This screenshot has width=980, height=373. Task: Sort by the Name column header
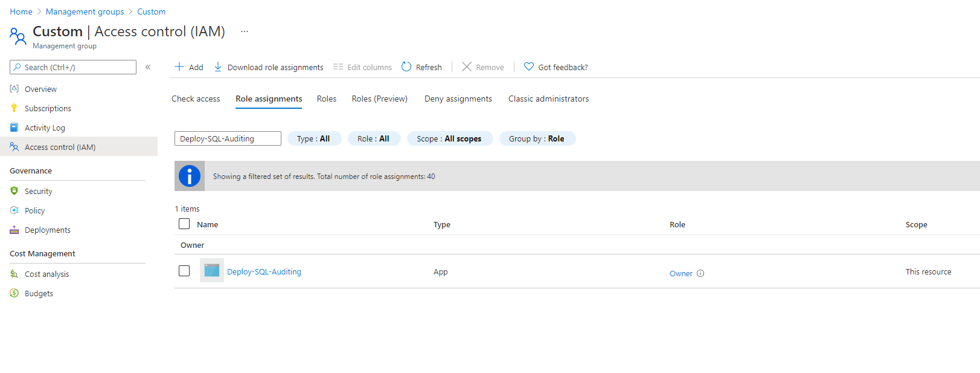click(x=208, y=224)
